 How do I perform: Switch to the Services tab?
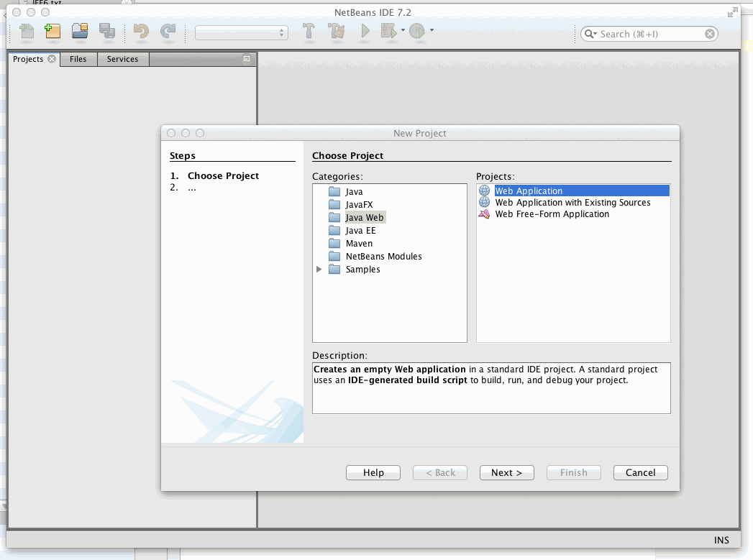click(x=122, y=59)
